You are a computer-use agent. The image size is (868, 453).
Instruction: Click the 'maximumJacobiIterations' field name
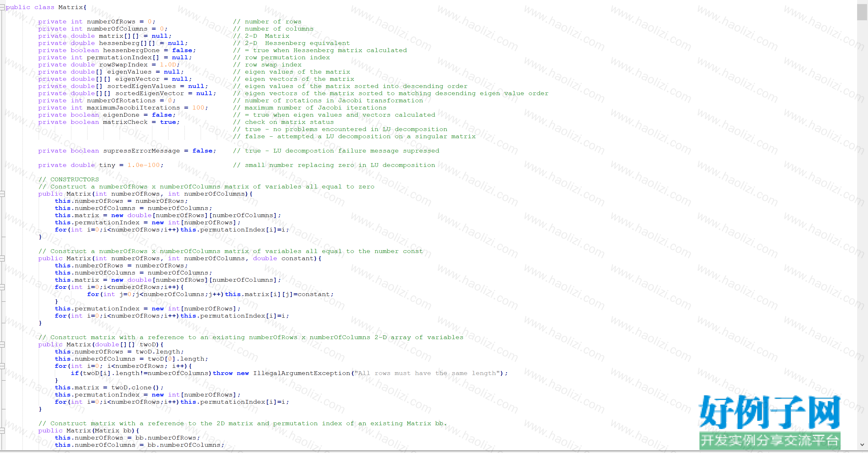pyautogui.click(x=133, y=108)
